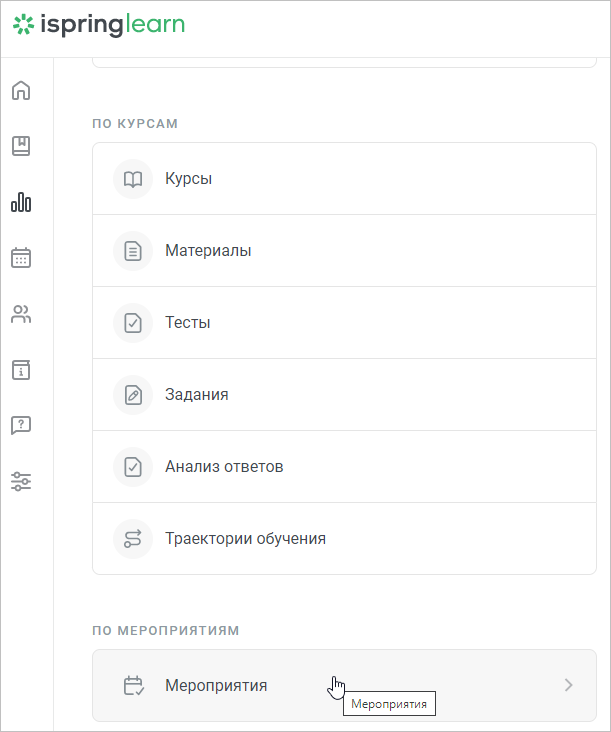
Task: Click the Курсы open book icon
Action: click(133, 179)
